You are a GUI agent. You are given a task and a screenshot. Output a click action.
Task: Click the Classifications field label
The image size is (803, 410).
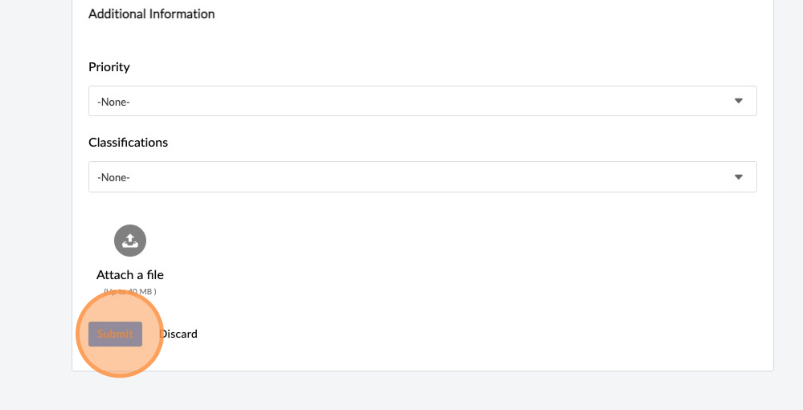click(x=128, y=142)
